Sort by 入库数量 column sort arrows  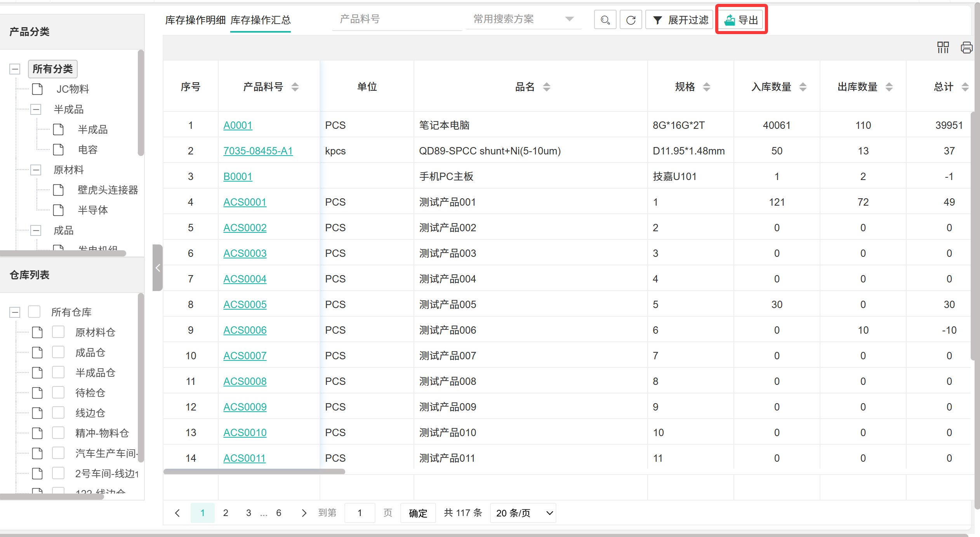[803, 87]
